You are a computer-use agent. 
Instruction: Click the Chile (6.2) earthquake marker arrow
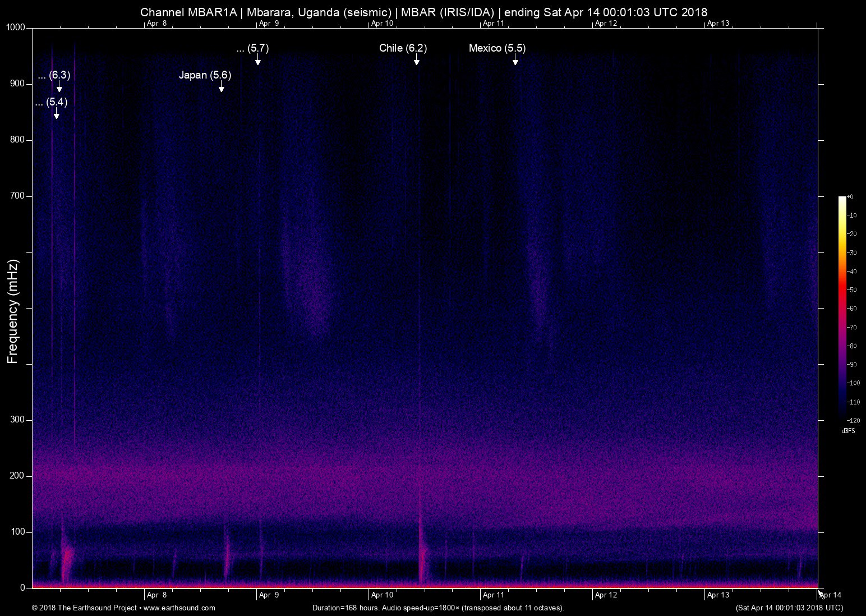coord(416,61)
